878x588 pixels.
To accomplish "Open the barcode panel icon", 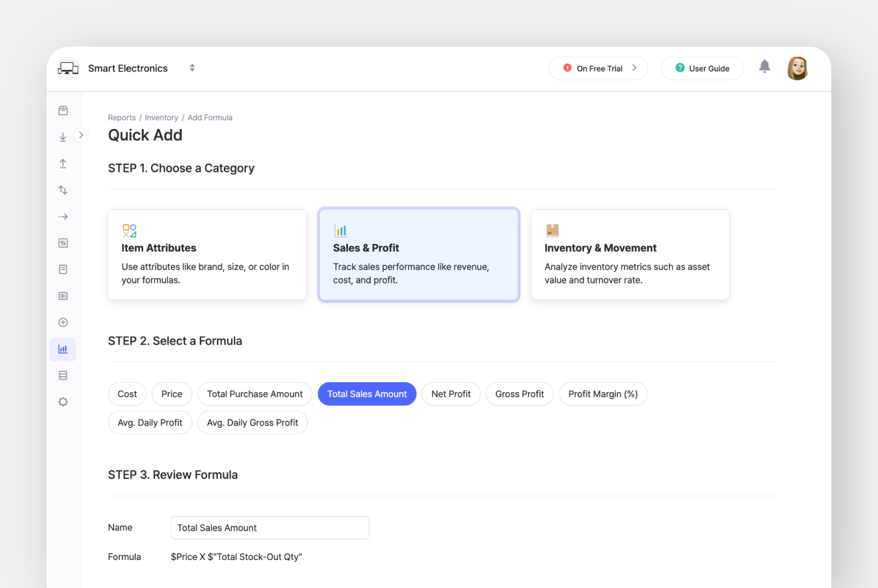I will (x=63, y=295).
